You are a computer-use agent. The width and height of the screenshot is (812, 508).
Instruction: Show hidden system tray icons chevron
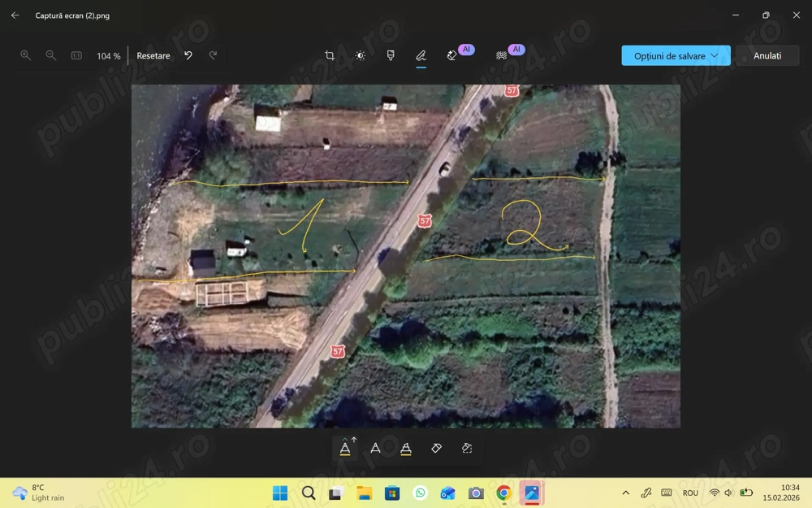coord(625,493)
